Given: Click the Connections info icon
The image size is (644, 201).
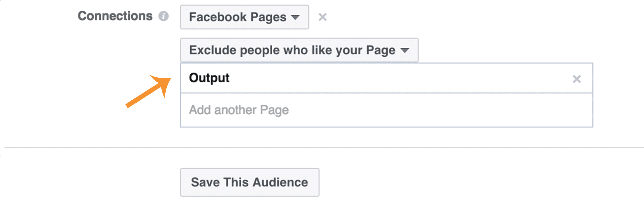Looking at the screenshot, I should point(164,16).
